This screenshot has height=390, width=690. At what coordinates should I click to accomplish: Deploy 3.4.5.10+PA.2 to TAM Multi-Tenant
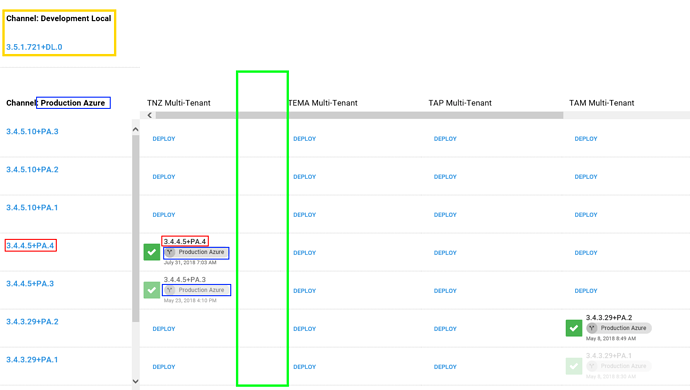click(x=586, y=177)
